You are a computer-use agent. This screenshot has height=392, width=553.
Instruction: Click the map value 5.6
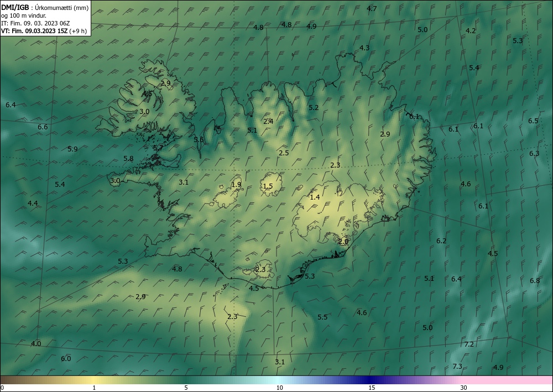199,139
